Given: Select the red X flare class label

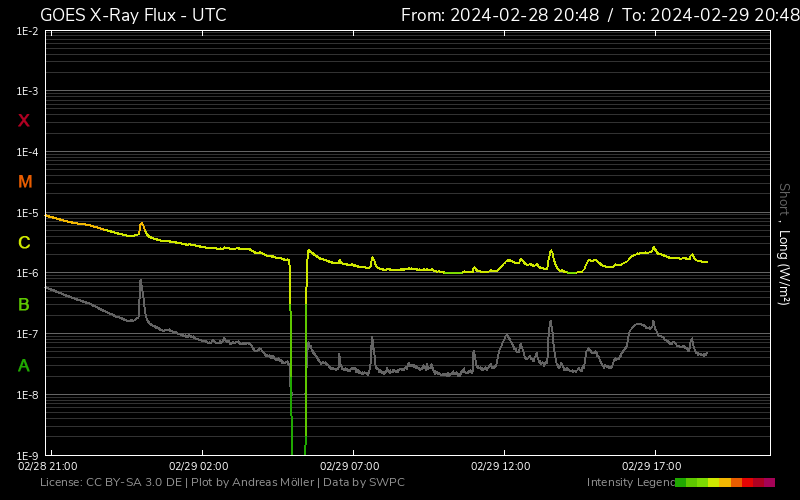Looking at the screenshot, I should coord(23,121).
